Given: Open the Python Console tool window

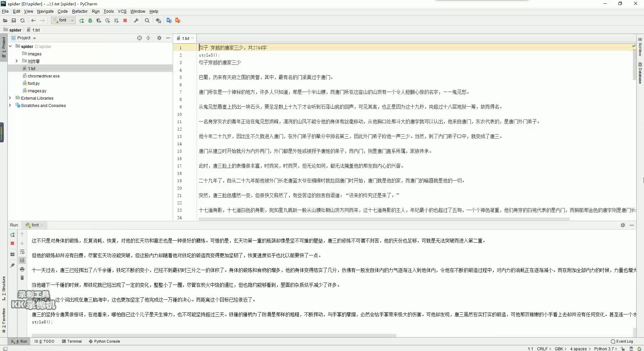Looking at the screenshot, I should [104, 341].
